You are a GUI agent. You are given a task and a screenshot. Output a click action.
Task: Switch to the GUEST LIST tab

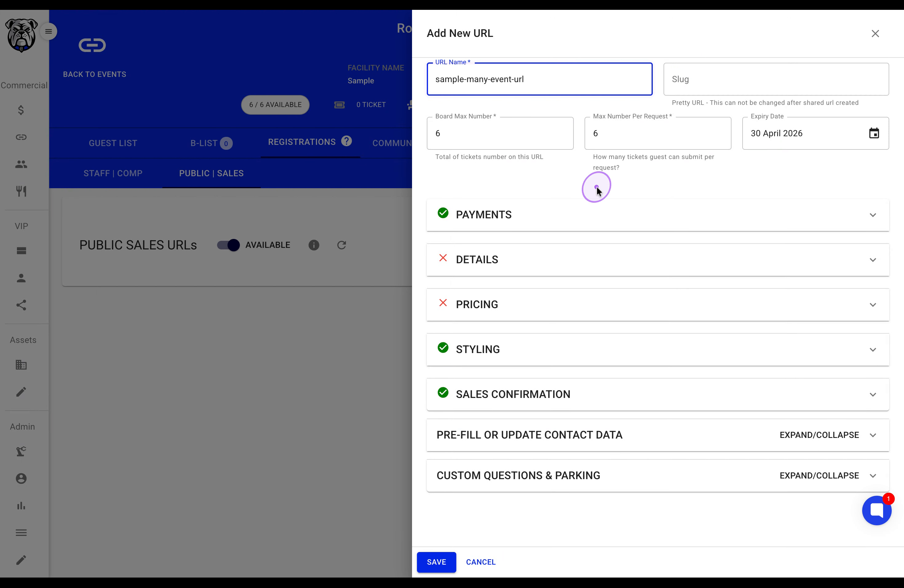[113, 143]
